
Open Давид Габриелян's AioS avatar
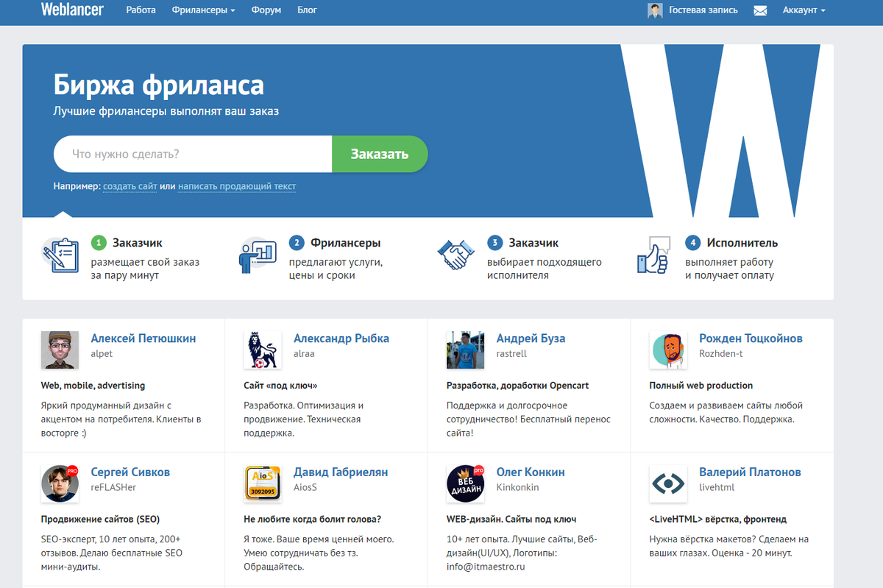(263, 483)
